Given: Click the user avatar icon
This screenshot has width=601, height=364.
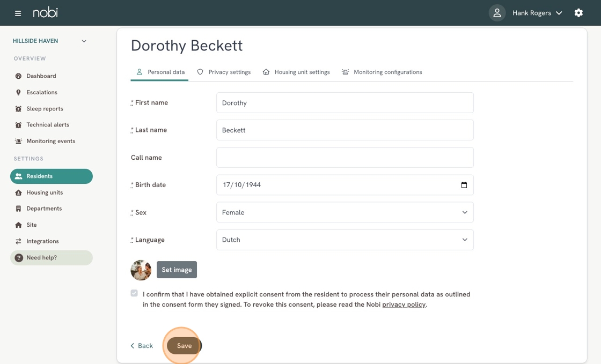Looking at the screenshot, I should coord(497,13).
